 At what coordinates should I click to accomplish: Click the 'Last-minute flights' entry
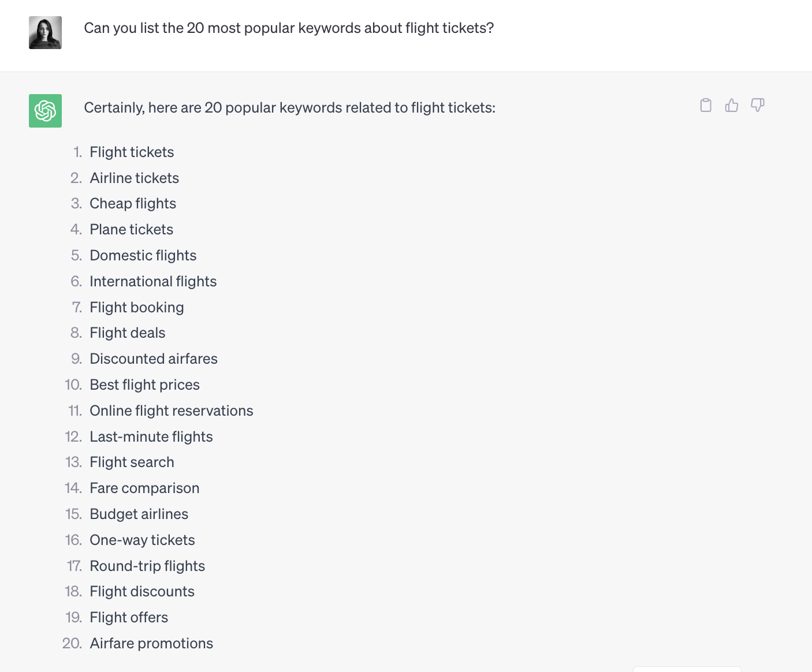[x=151, y=437]
